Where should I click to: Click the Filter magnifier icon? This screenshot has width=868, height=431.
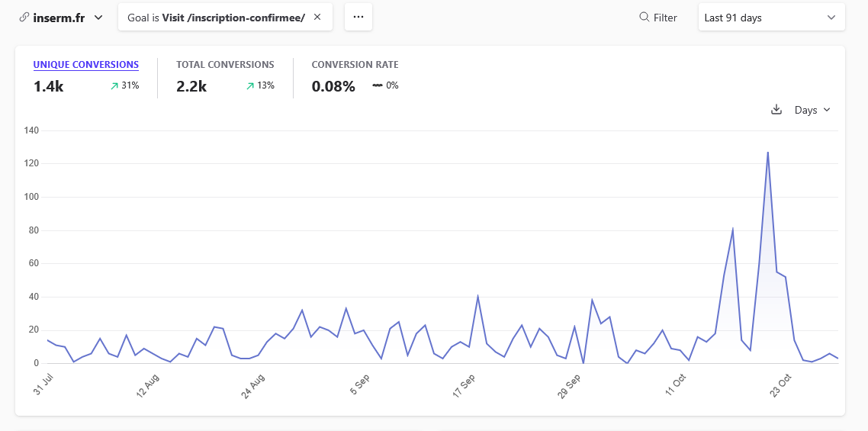[644, 18]
